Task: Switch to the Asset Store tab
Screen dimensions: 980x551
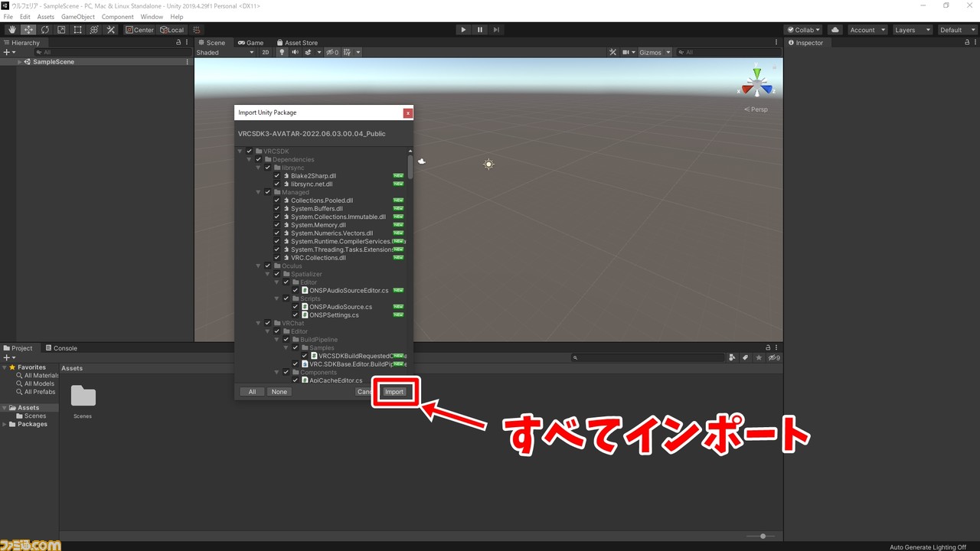Action: 297,43
